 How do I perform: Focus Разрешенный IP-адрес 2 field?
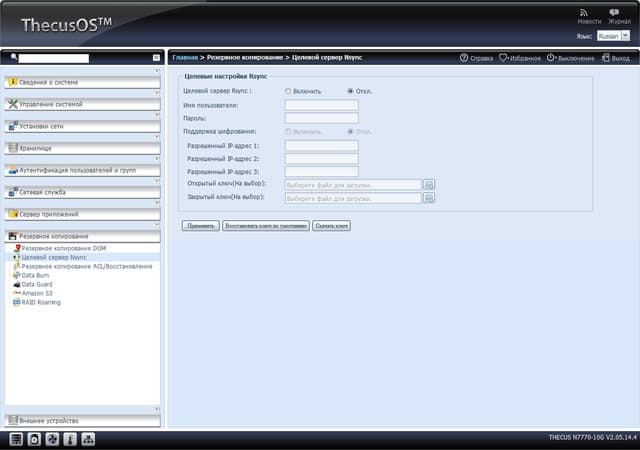322,159
